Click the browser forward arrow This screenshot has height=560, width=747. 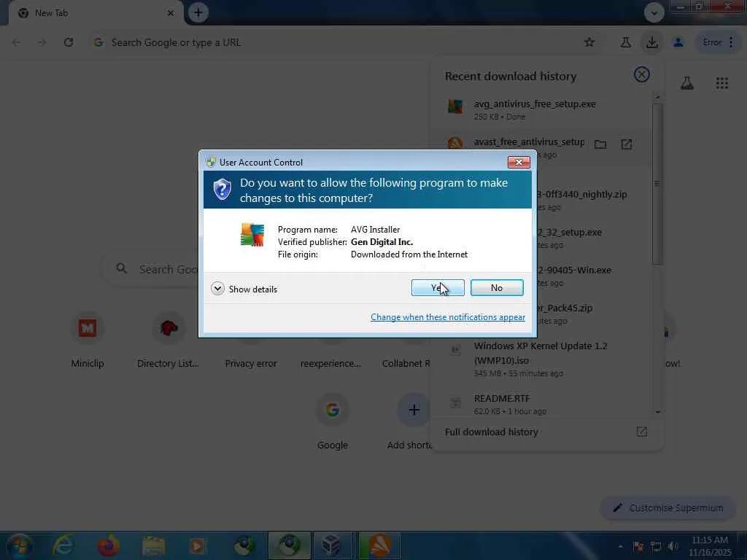tap(42, 42)
